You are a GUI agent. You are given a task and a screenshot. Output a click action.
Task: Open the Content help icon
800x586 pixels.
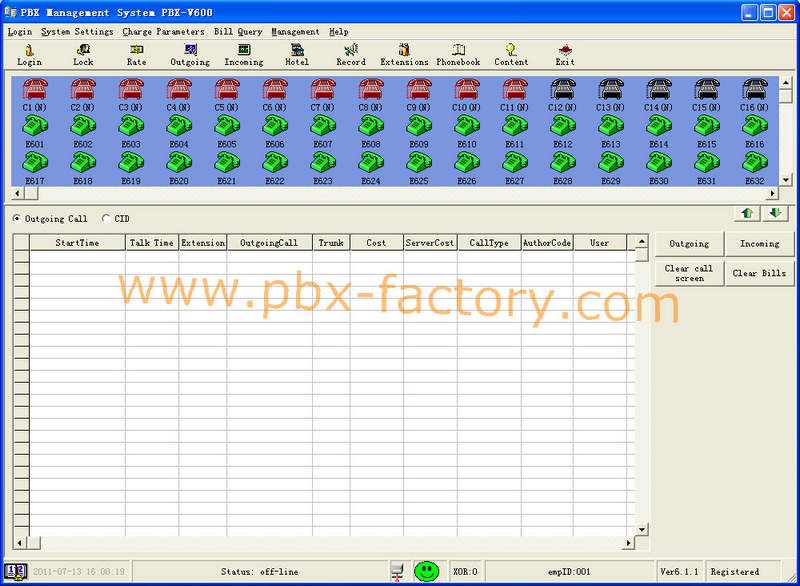click(x=511, y=55)
